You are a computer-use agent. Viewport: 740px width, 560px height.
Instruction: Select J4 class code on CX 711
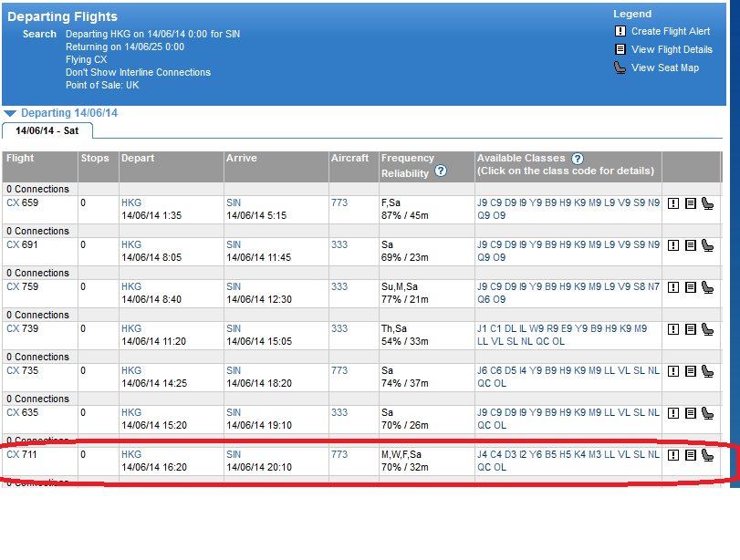[482, 454]
